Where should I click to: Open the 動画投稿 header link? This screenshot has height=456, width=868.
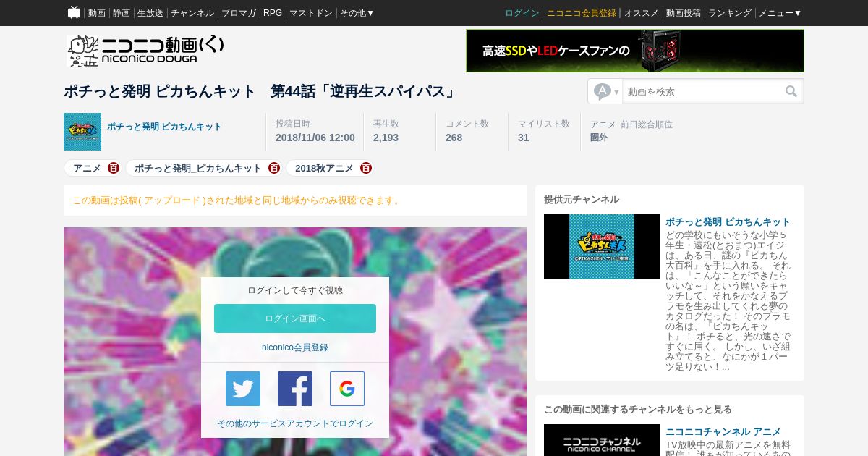tap(684, 13)
